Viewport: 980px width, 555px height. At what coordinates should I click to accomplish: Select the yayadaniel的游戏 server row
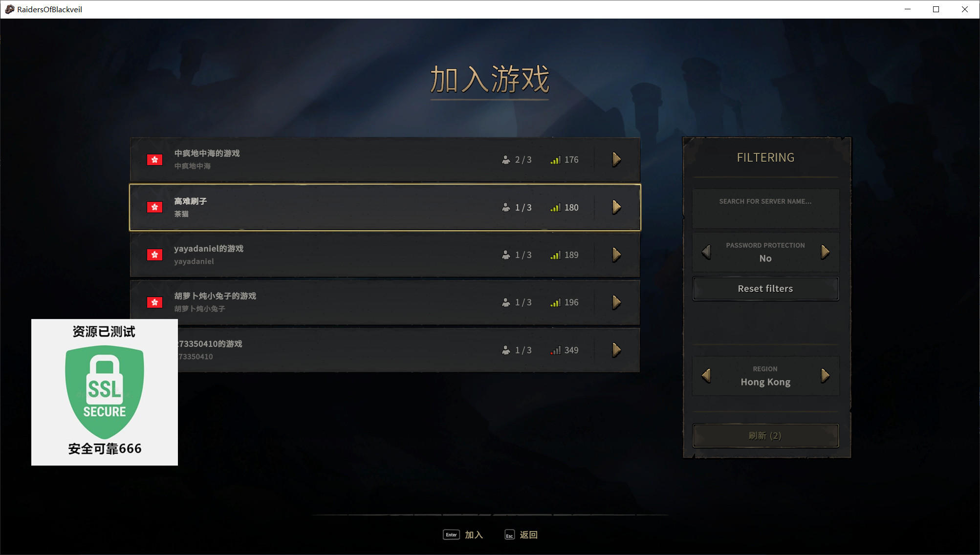[385, 255]
